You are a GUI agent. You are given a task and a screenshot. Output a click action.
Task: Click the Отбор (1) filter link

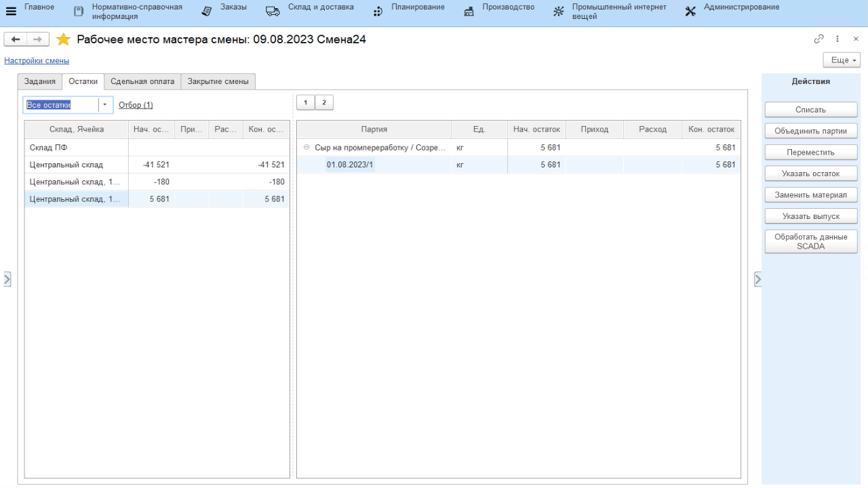pyautogui.click(x=136, y=105)
